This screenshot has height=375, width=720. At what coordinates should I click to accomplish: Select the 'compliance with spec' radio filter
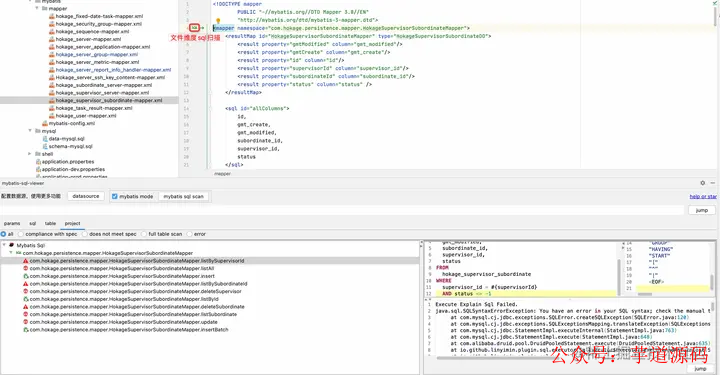pyautogui.click(x=21, y=234)
